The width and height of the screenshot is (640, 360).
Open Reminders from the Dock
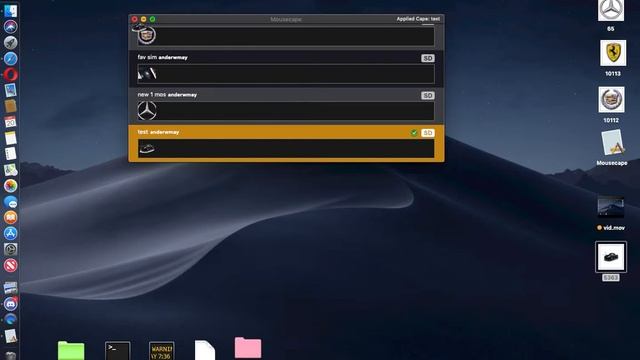[11, 154]
